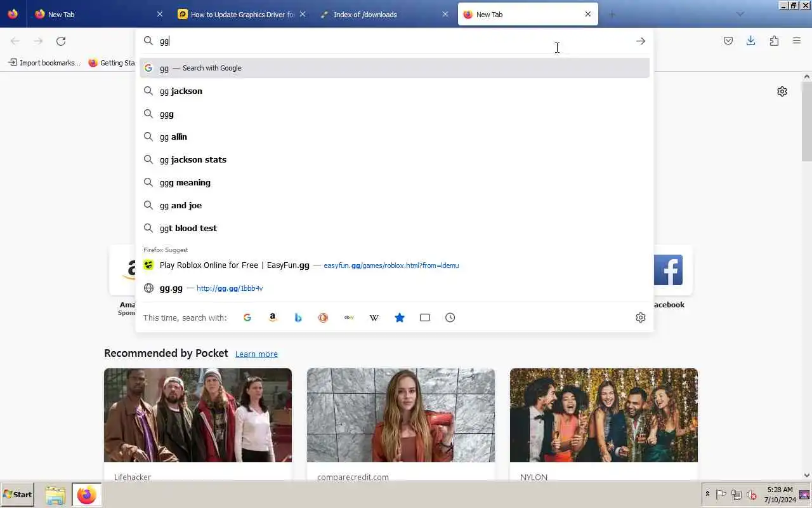The height and width of the screenshot is (508, 812).
Task: Select the 'ggg' suggestion
Action: point(395,114)
